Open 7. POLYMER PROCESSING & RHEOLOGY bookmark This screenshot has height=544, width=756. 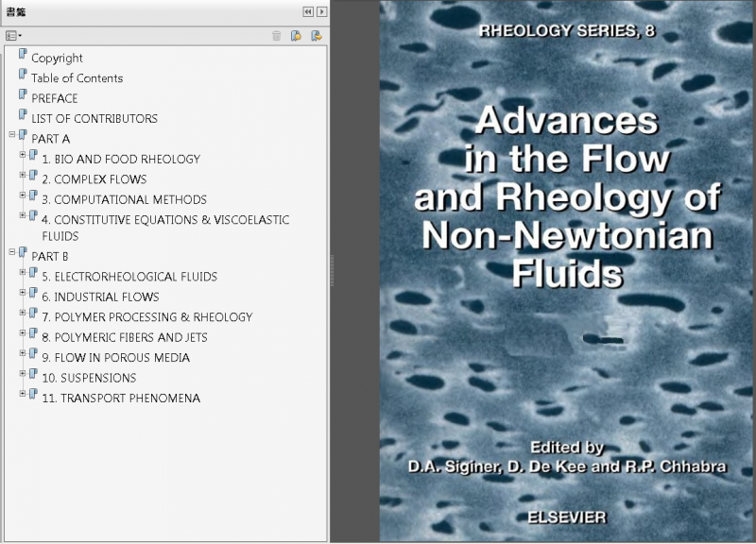(x=147, y=317)
